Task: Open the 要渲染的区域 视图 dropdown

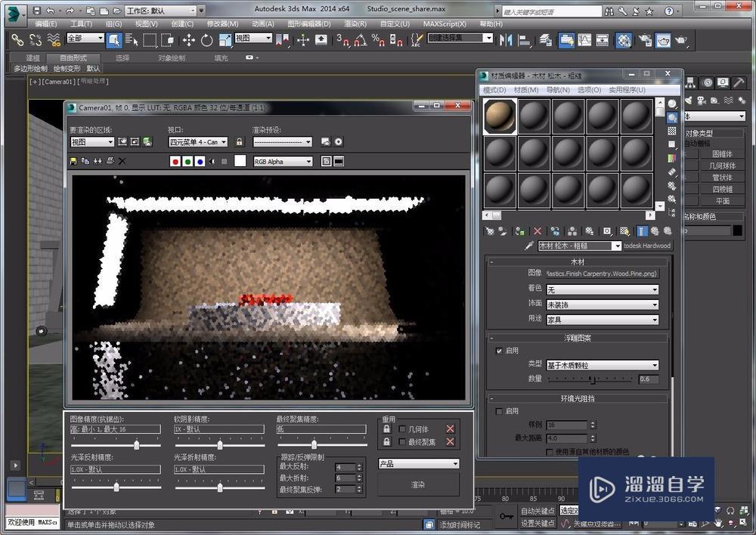Action: 92,142
